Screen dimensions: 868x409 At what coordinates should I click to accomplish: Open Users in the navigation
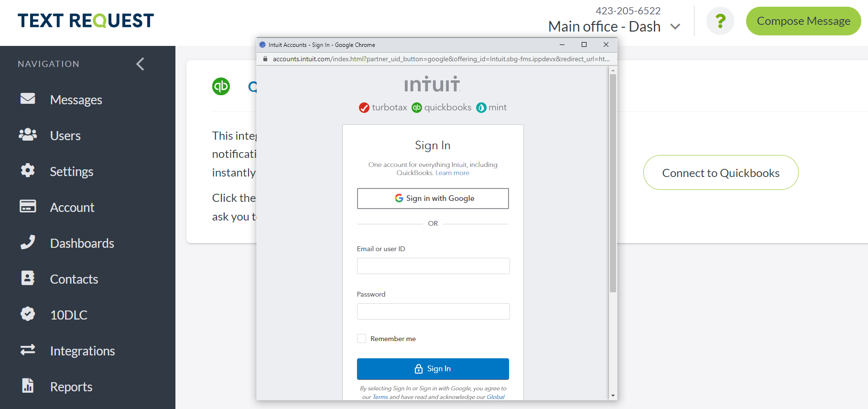click(65, 135)
